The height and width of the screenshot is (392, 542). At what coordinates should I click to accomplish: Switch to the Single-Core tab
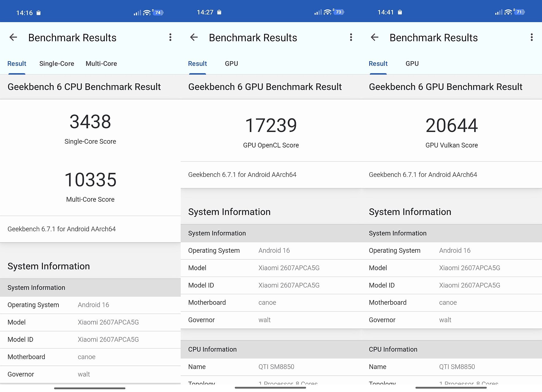click(57, 64)
